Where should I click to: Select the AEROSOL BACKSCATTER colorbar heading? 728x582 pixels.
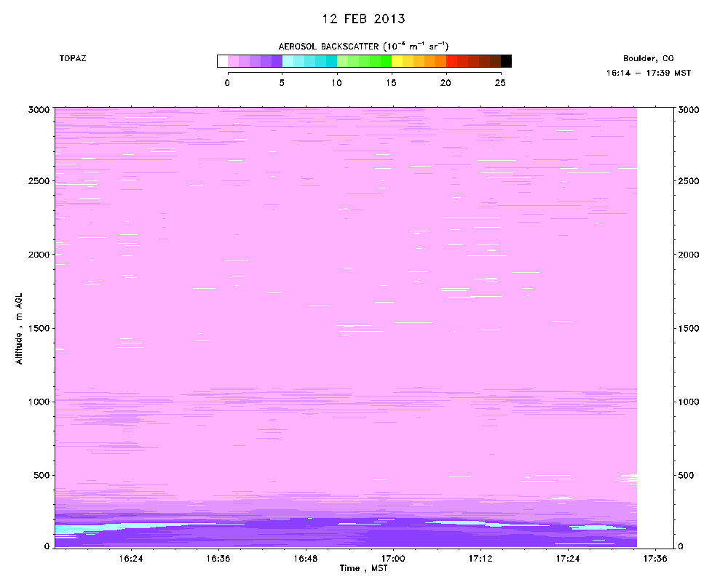363,47
